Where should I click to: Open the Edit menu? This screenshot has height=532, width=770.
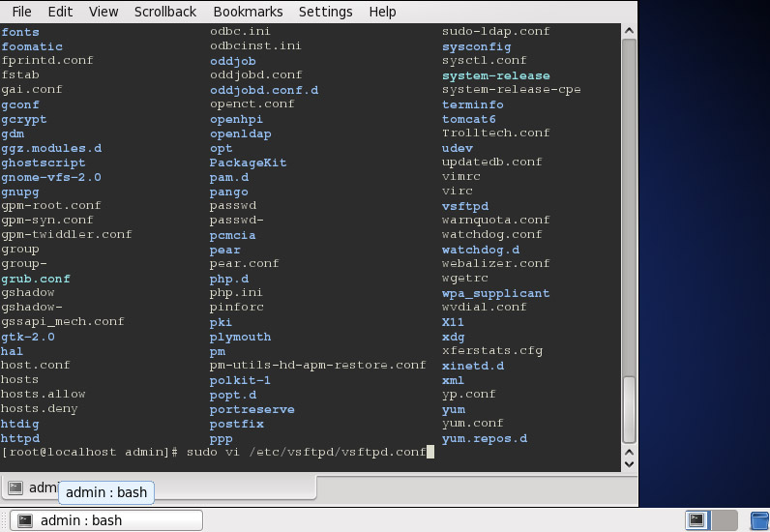[60, 12]
